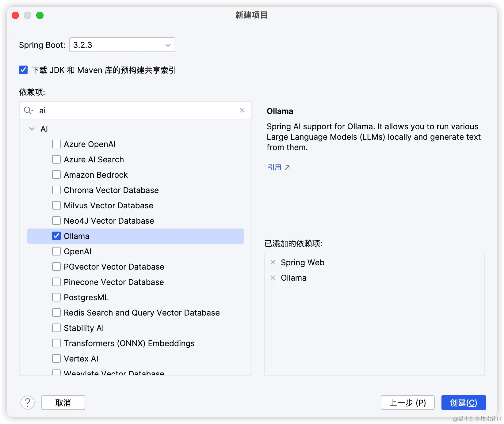Select the Ollama row label
The height and width of the screenshot is (424, 504).
point(77,236)
